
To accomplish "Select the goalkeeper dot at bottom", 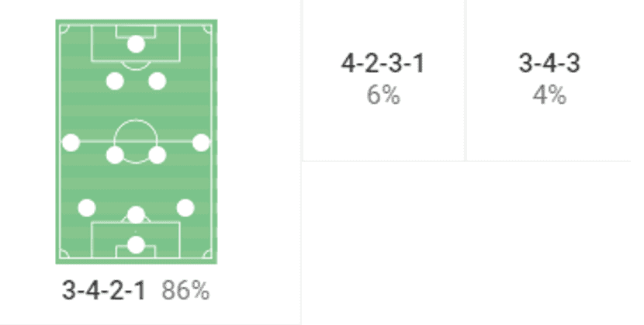I will click(136, 245).
